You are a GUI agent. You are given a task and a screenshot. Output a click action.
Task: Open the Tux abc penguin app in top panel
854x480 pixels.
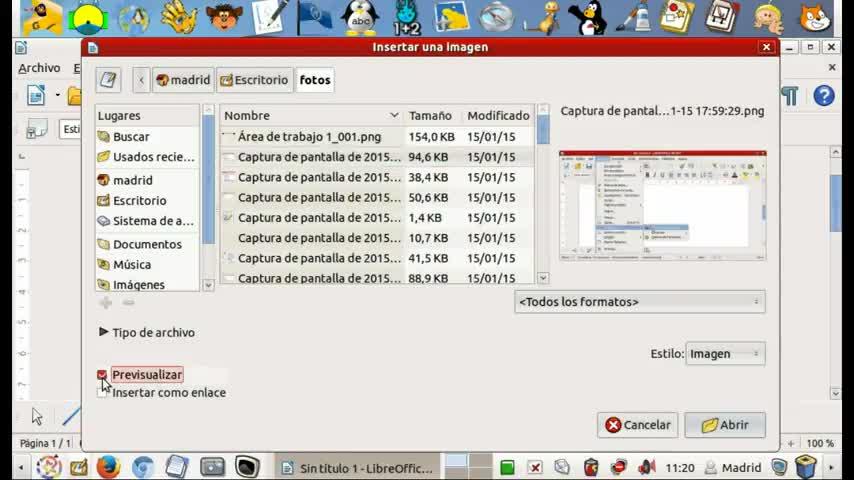tap(359, 17)
